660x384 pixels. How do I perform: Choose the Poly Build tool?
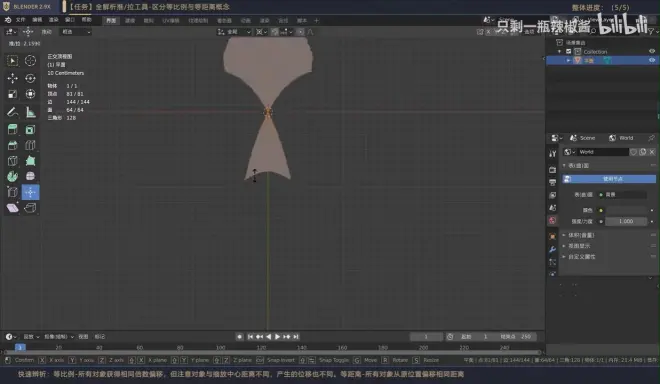pos(30,161)
